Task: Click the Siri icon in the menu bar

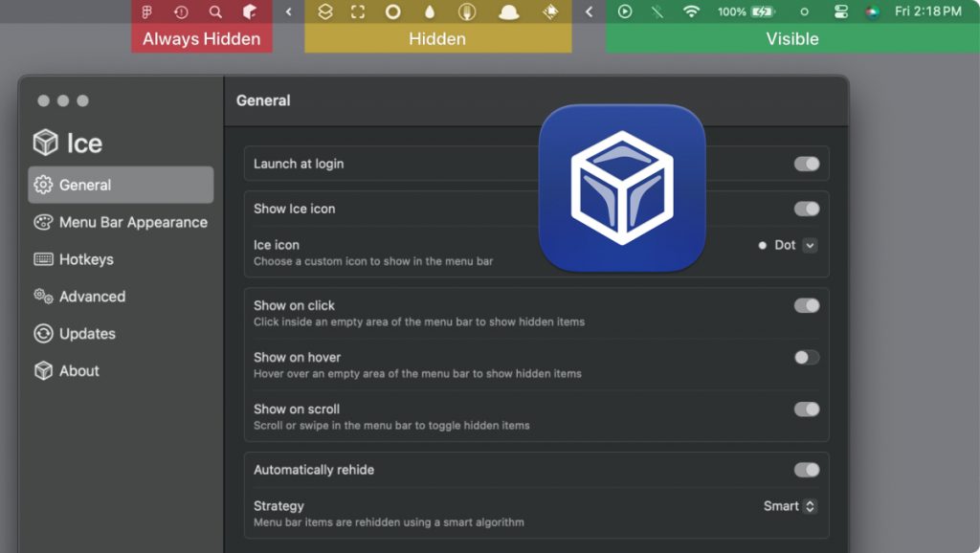Action: coord(872,12)
